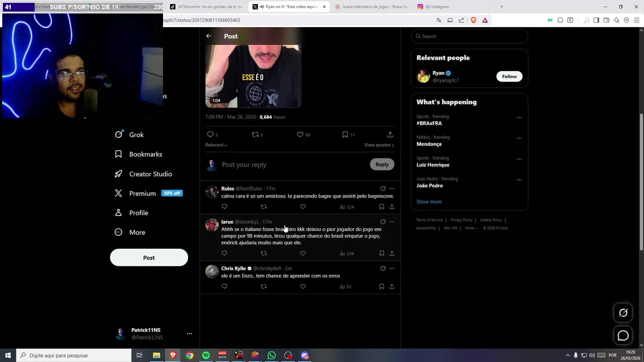Viewport: 644px width, 362px height.
Task: Toggle the Brave sidebar panel icon
Action: 596,20
